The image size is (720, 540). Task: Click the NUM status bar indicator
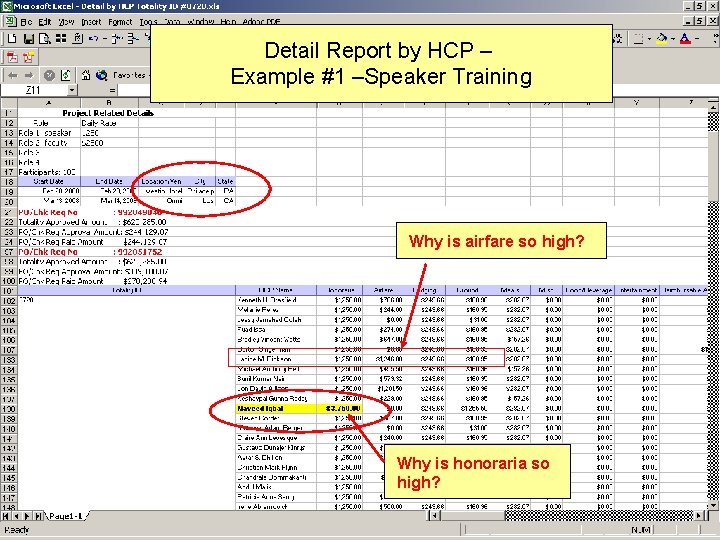pos(641,530)
